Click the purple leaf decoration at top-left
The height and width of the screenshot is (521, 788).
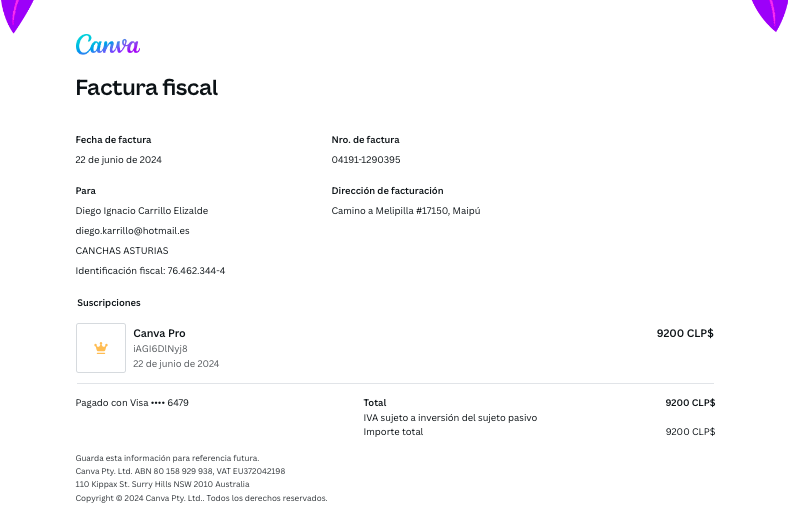pyautogui.click(x=17, y=13)
